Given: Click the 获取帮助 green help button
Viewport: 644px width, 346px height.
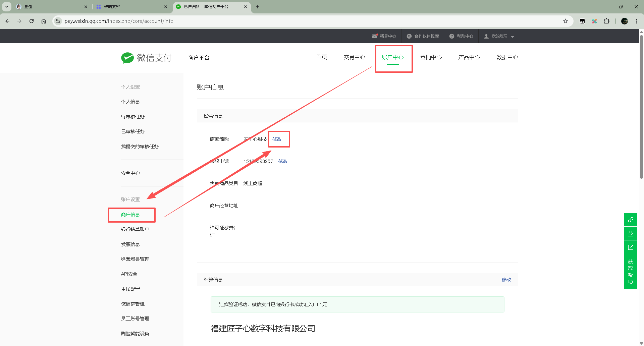Looking at the screenshot, I should [630, 272].
